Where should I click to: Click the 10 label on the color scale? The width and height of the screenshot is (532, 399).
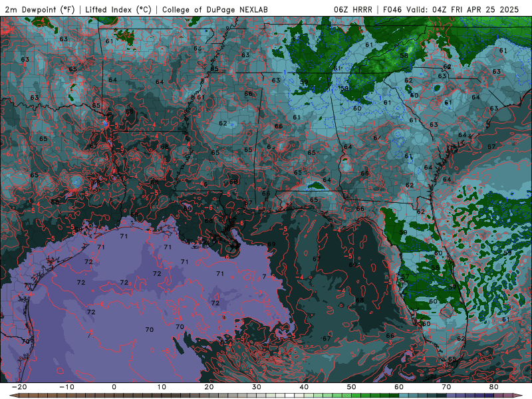162,387
